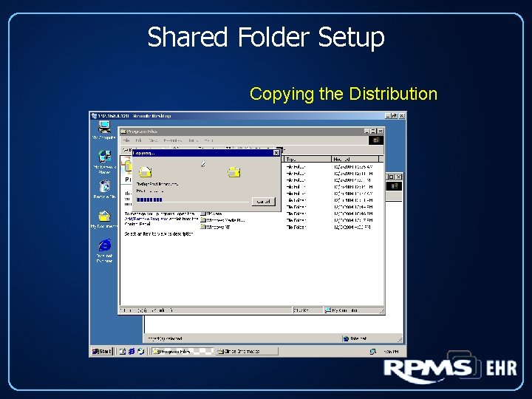This screenshot has height=399, width=532.
Task: Click the third quick launch icon
Action: (141, 351)
